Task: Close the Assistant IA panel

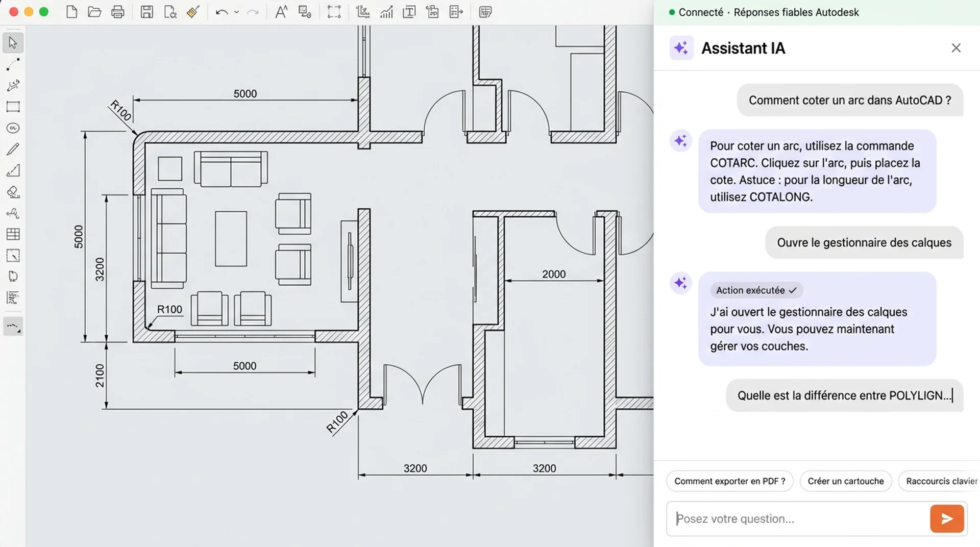Action: pyautogui.click(x=956, y=48)
